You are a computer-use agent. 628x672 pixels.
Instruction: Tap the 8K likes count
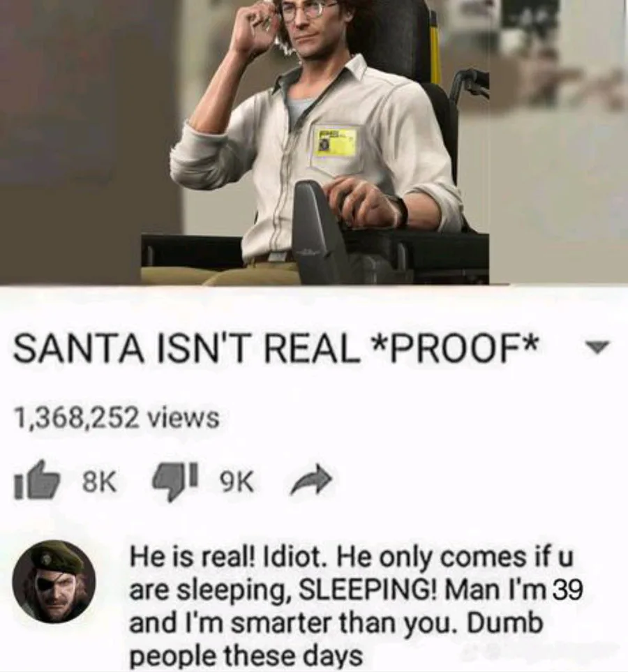pyautogui.click(x=98, y=482)
